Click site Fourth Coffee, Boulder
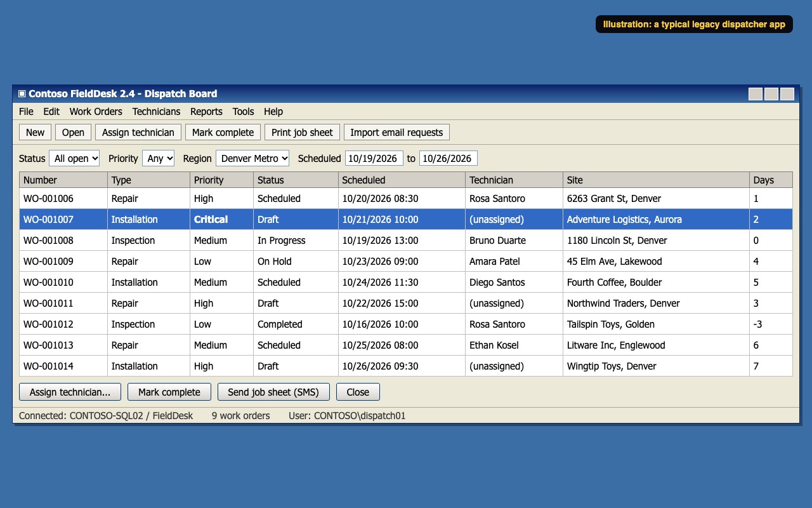Screen dimensions: 812x508 (x=656, y=282)
